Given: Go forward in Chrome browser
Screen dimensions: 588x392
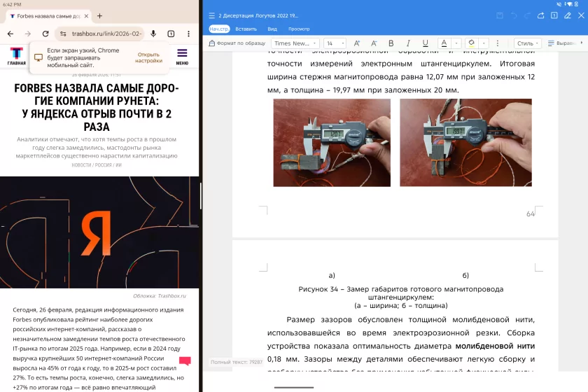Looking at the screenshot, I should 28,34.
